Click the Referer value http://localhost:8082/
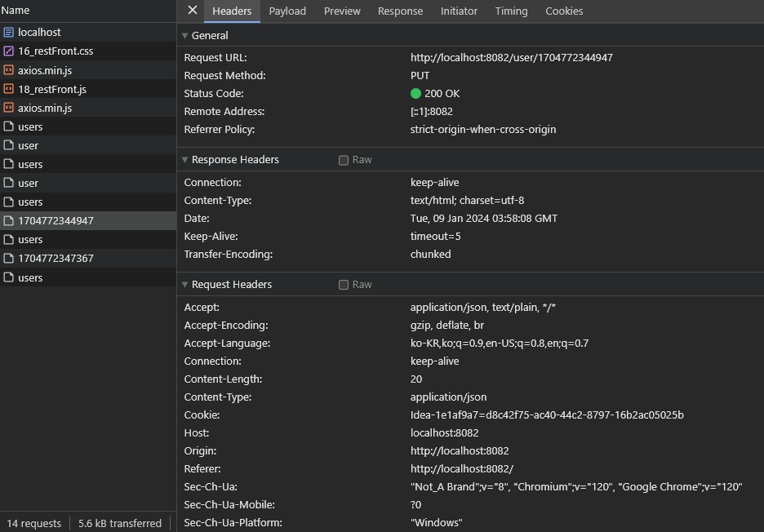The width and height of the screenshot is (764, 532). (462, 469)
